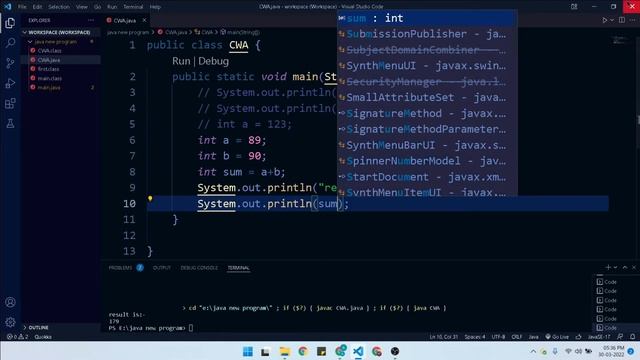
Task: Click the main(String[]) breadcrumb
Action: 240,32
